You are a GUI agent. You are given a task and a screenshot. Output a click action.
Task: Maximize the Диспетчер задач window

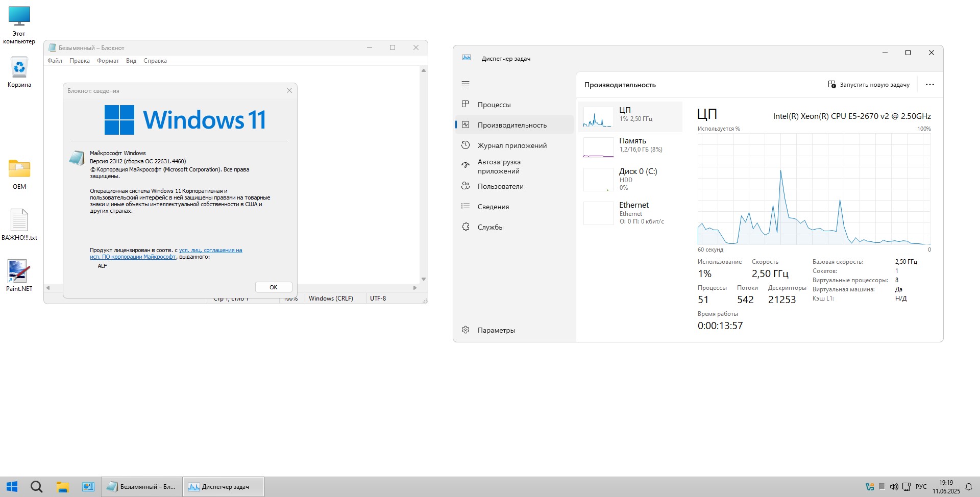coord(908,53)
